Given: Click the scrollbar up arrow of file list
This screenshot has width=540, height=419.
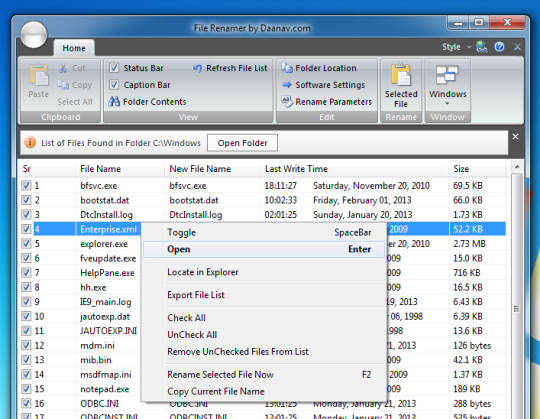Looking at the screenshot, I should (517, 167).
